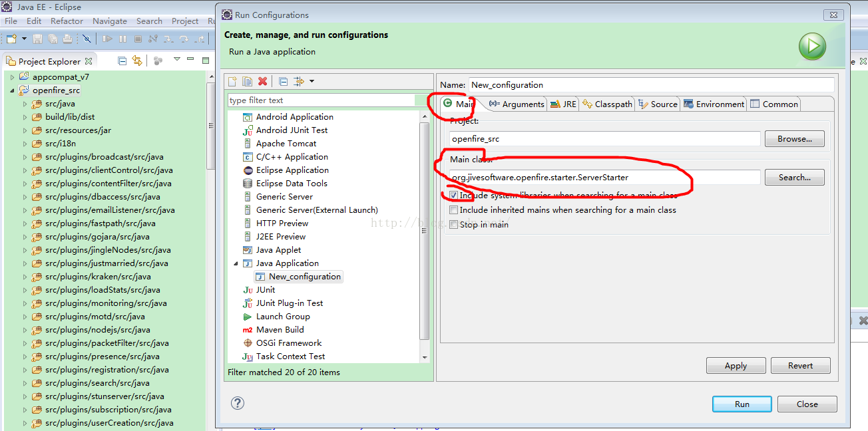Delete selected launch configuration with red X

tap(263, 81)
